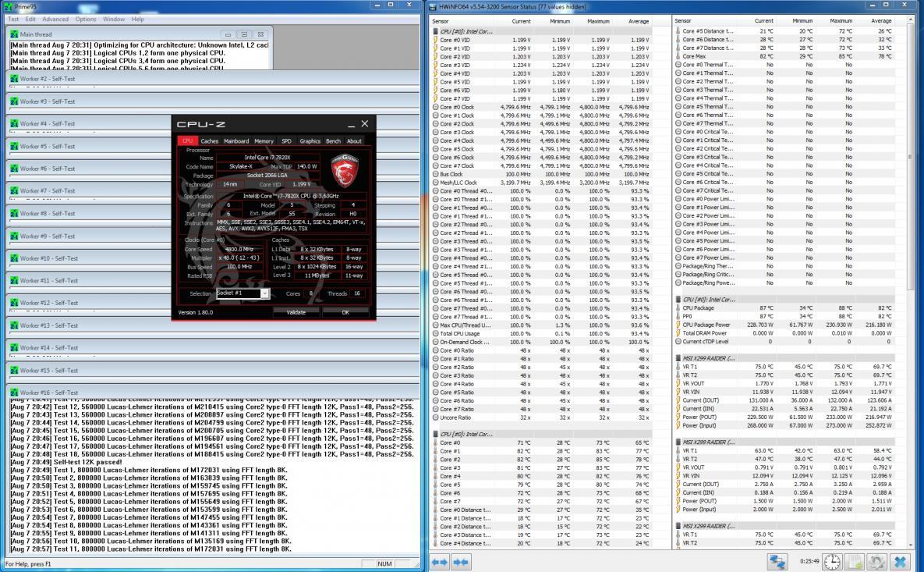The image size is (924, 572).
Task: Click the Total CPU Usage sensor row
Action: pyautogui.click(x=541, y=334)
